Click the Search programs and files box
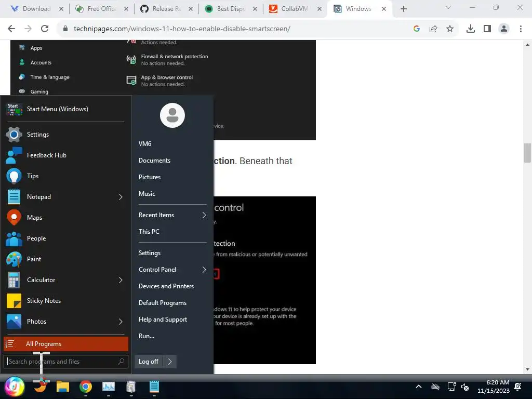Screen dimensions: 532x399 [66, 362]
